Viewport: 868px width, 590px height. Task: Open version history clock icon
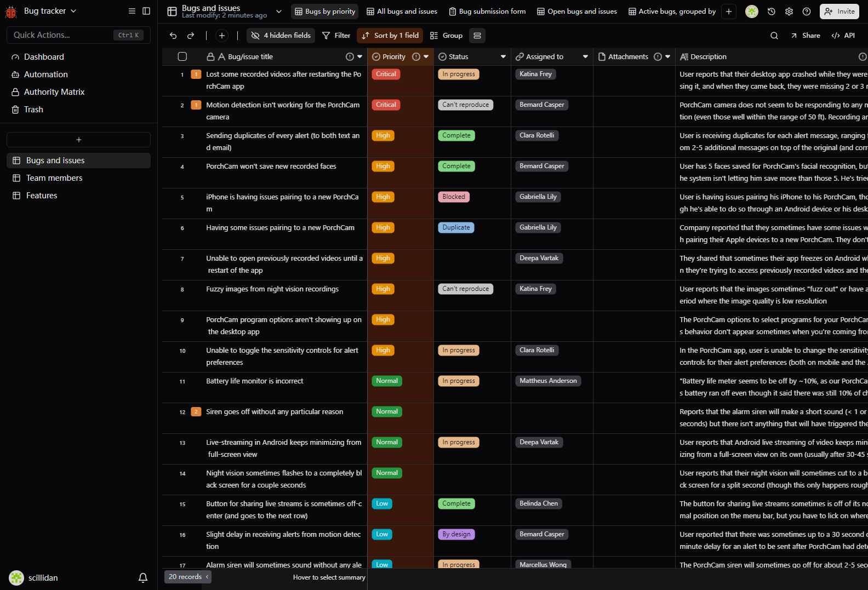[x=772, y=12]
